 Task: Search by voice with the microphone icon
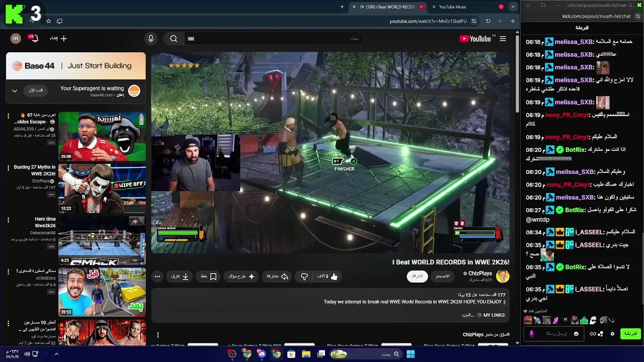150,38
